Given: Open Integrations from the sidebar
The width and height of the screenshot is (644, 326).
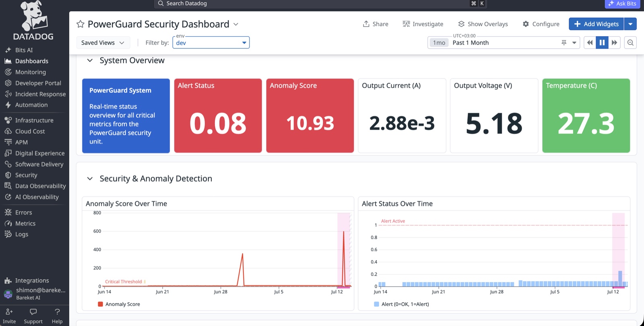Looking at the screenshot, I should tap(32, 281).
